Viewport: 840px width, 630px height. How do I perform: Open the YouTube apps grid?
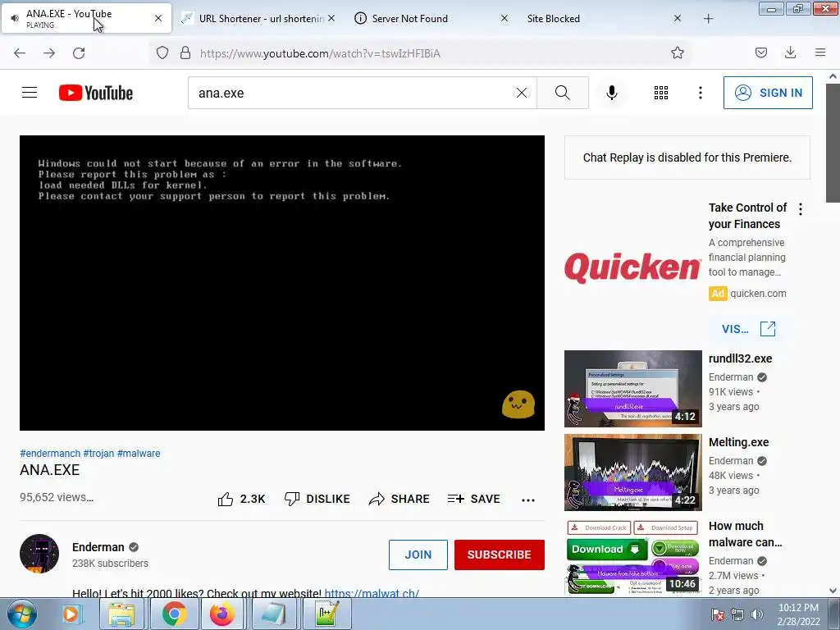(x=661, y=93)
